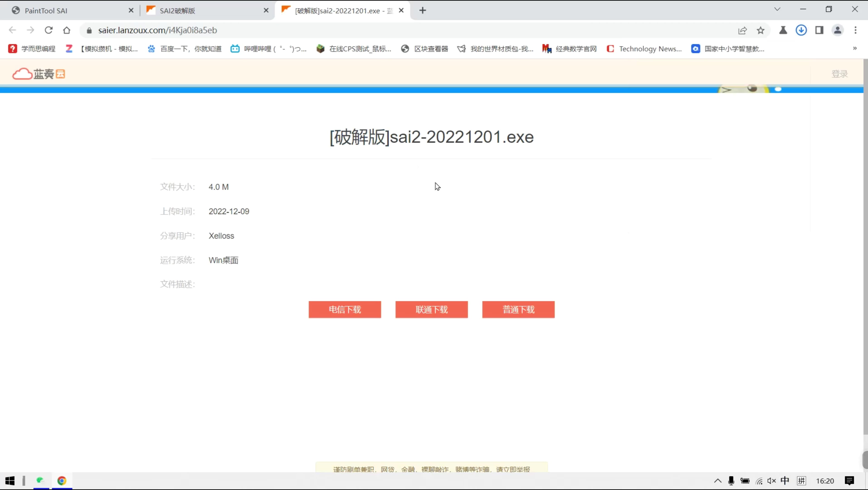Click the Win桌面 system value

point(223,260)
